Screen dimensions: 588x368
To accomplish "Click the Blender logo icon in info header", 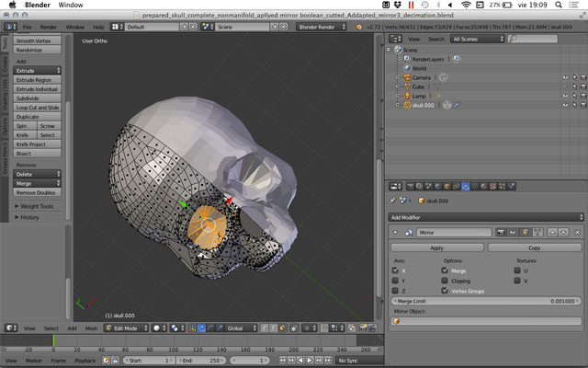I will (359, 27).
